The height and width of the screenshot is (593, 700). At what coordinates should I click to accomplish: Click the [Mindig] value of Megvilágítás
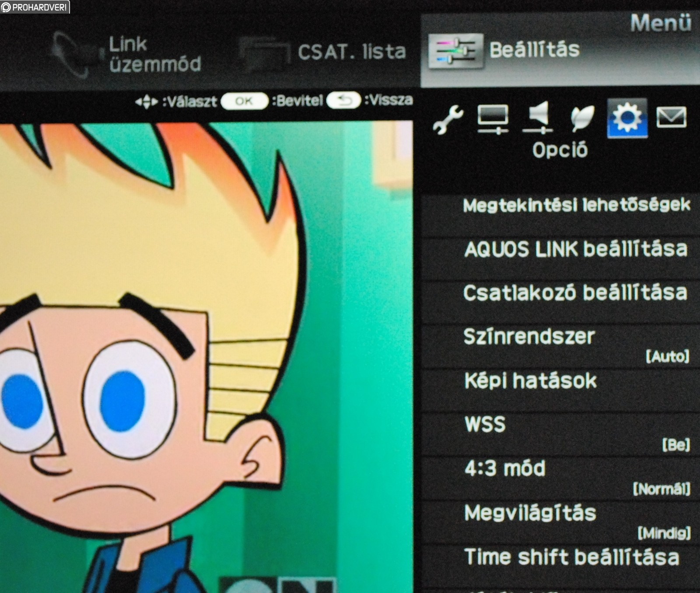[x=664, y=533]
